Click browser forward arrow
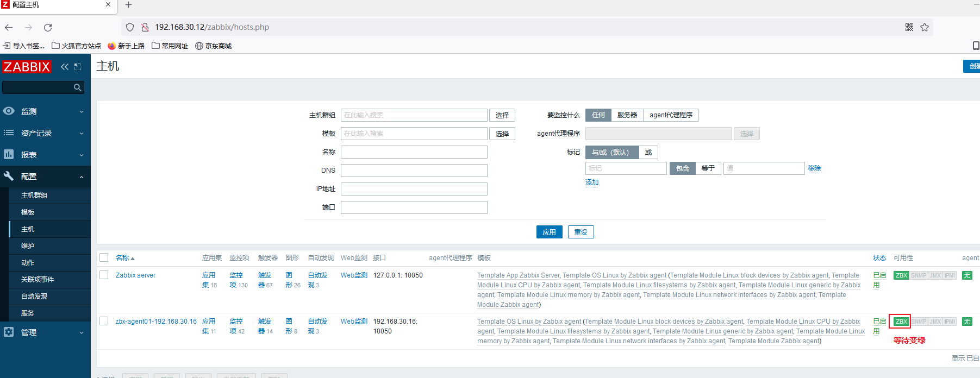This screenshot has height=378, width=980. 28,27
